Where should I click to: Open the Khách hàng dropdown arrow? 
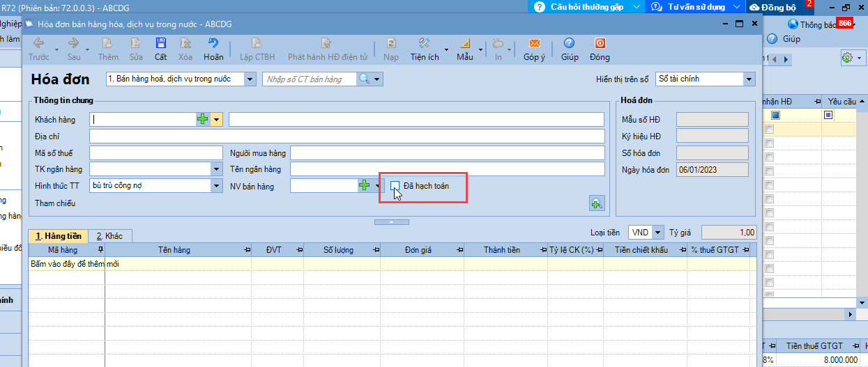216,120
